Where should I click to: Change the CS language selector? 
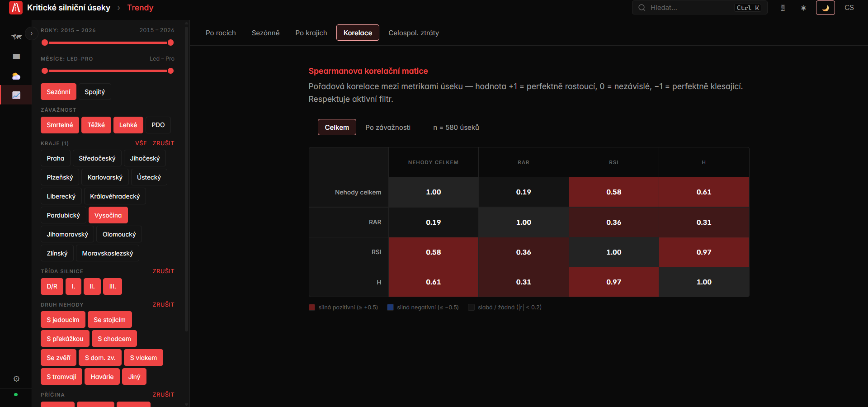[849, 8]
